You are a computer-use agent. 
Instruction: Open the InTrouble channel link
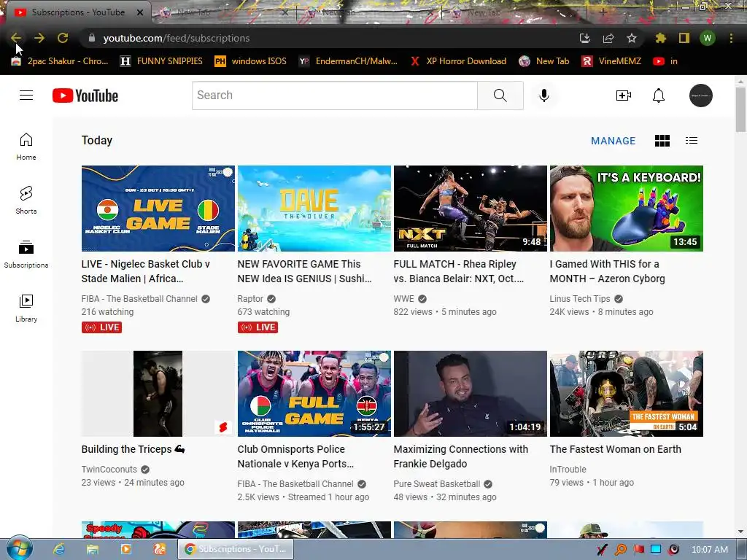click(x=568, y=469)
